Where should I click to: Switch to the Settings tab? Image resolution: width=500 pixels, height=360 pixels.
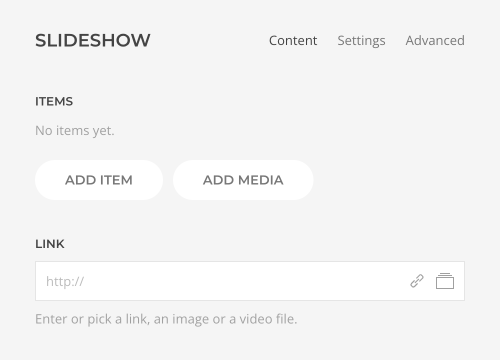tap(361, 41)
